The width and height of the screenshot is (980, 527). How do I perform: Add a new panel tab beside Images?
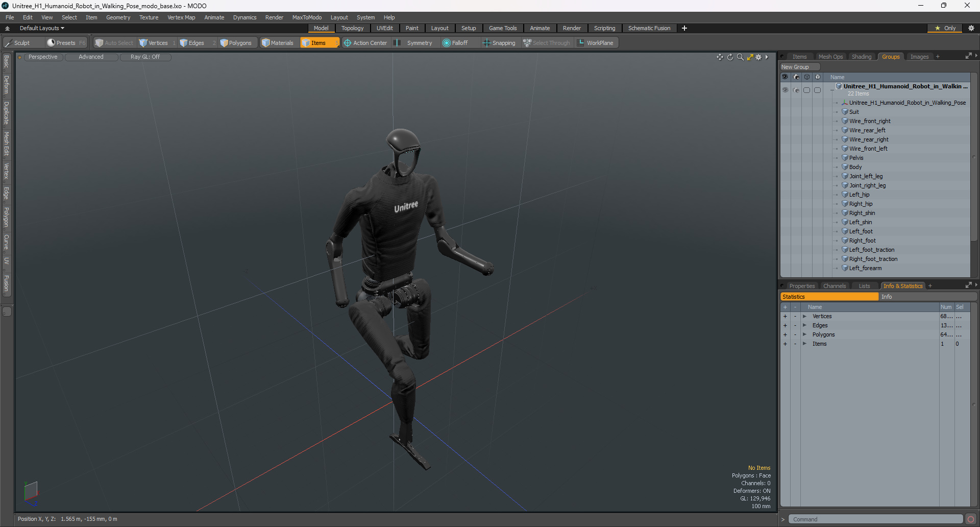tap(938, 57)
